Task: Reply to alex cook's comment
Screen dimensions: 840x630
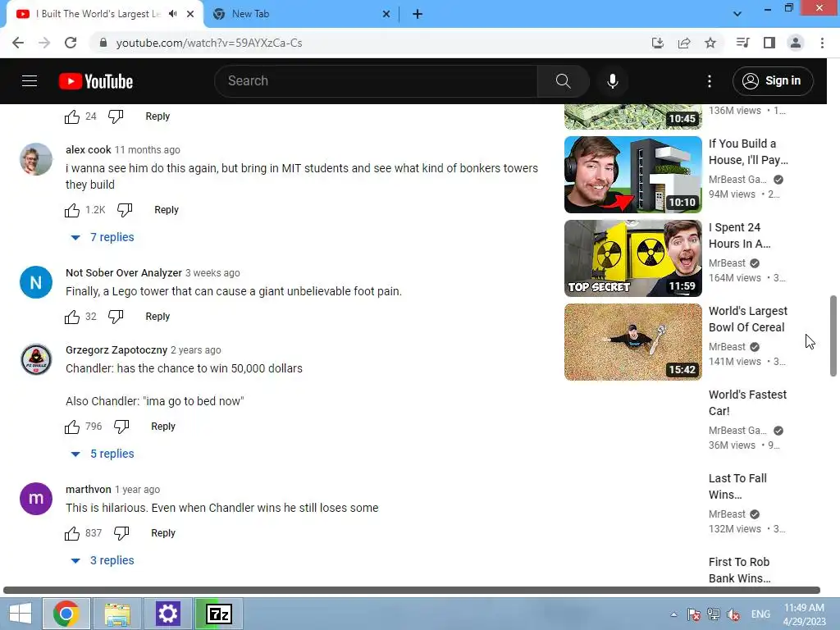Action: [x=166, y=210]
